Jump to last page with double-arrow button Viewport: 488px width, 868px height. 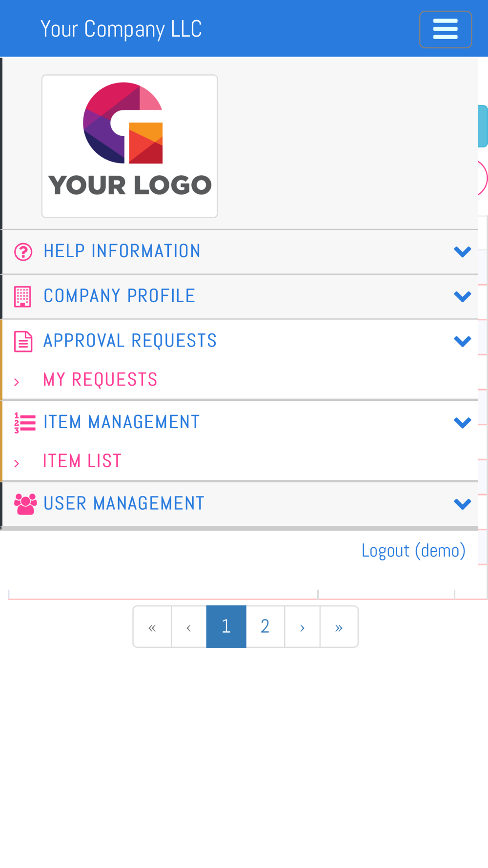tap(339, 626)
